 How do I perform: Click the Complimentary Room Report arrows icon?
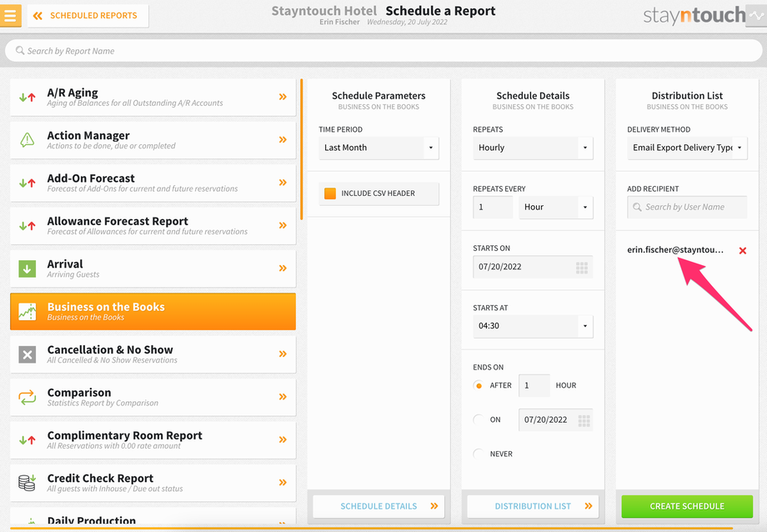pyautogui.click(x=28, y=440)
